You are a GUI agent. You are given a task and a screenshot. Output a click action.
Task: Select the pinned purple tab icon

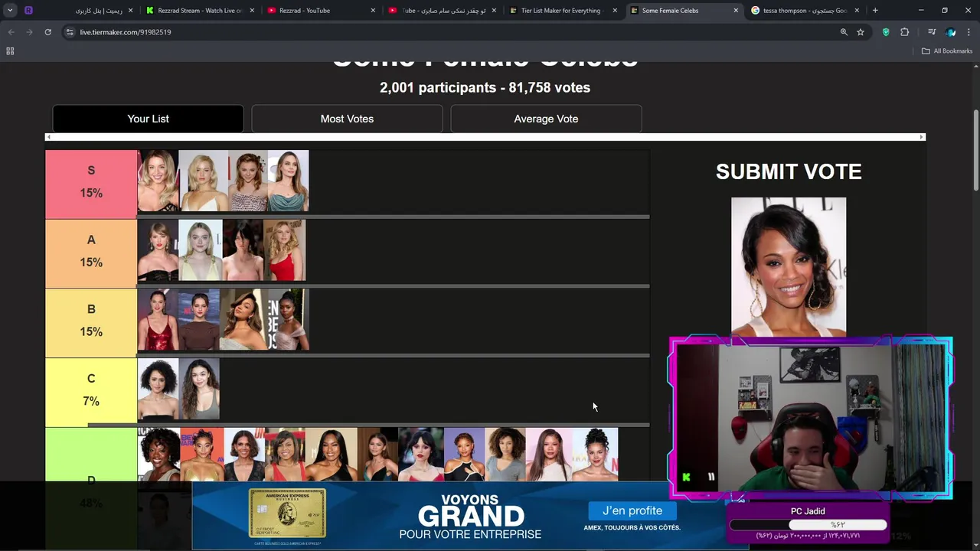coord(28,11)
